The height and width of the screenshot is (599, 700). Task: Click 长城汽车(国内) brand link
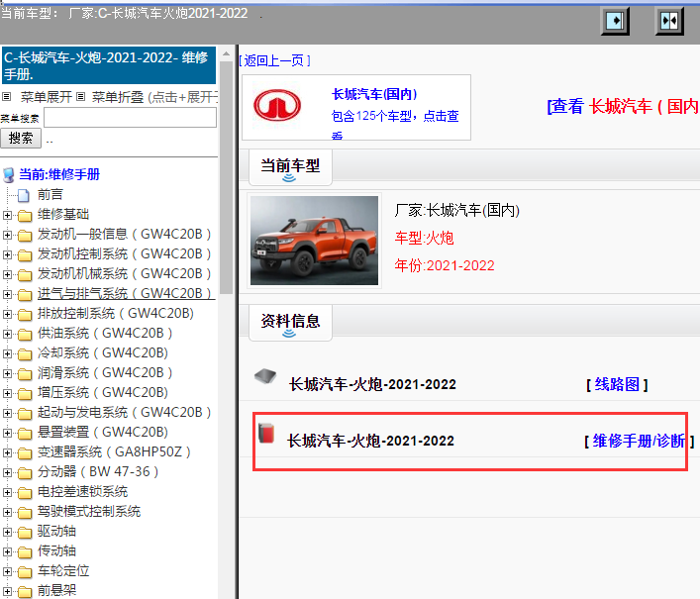point(374,94)
